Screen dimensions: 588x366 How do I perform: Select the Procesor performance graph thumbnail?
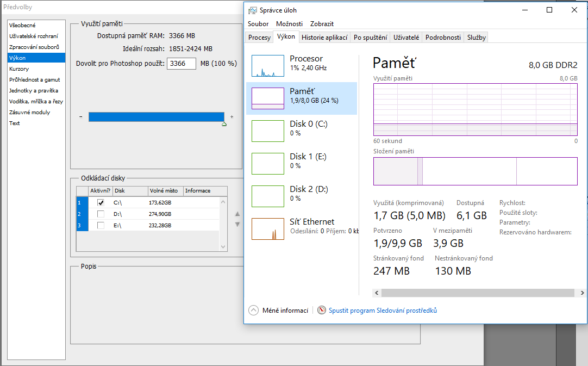coord(267,66)
